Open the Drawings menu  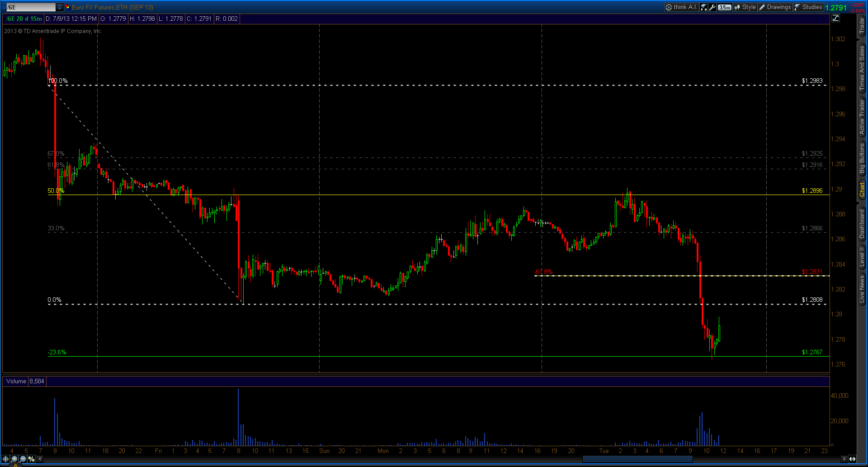tap(775, 7)
